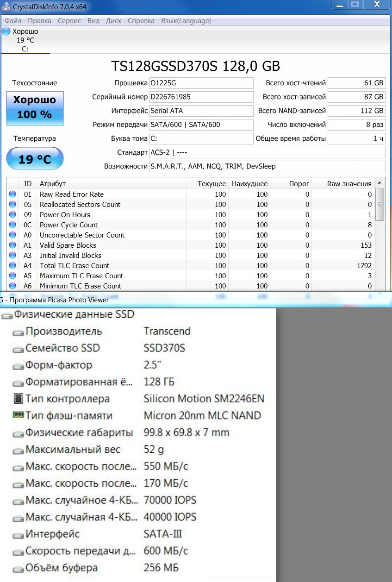Click drive icon beside Объём буфера
The height and width of the screenshot is (582, 392).
[18, 569]
